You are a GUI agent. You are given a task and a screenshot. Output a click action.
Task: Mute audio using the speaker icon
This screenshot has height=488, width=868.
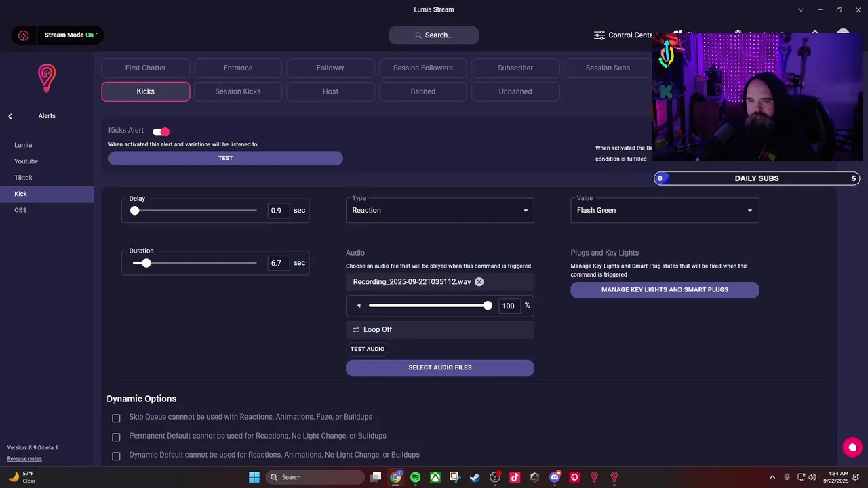click(359, 306)
